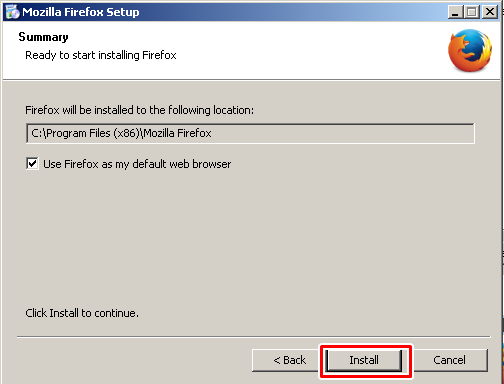This screenshot has width=504, height=384.
Task: Cancel the Firefox setup
Action: 449,360
